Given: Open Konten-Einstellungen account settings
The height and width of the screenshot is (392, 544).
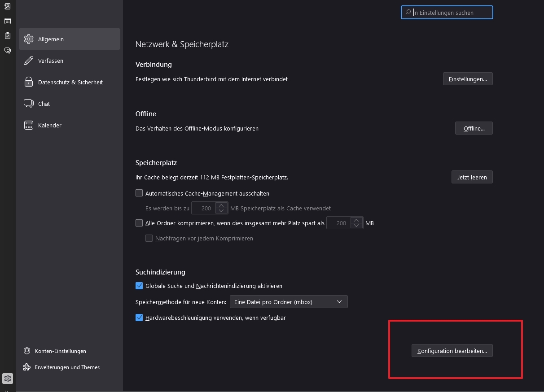Looking at the screenshot, I should point(60,351).
